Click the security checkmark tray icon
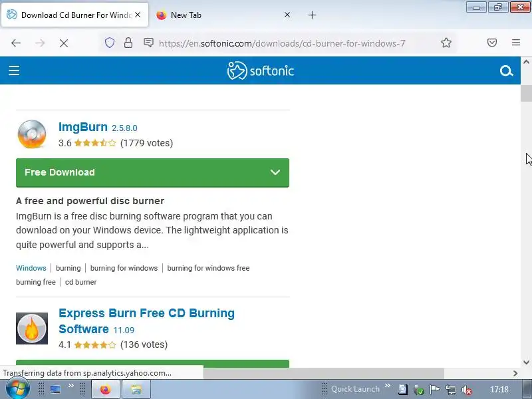 pos(419,390)
